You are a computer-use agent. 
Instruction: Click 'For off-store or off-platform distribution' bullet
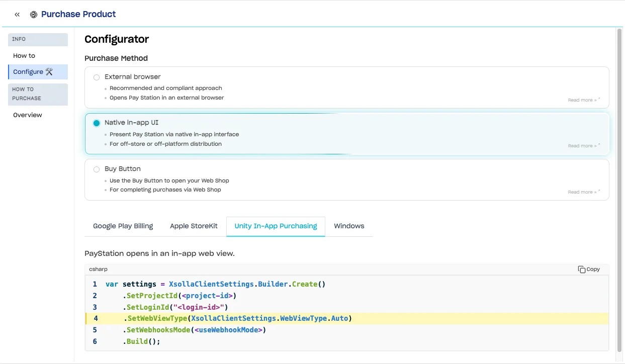point(165,144)
